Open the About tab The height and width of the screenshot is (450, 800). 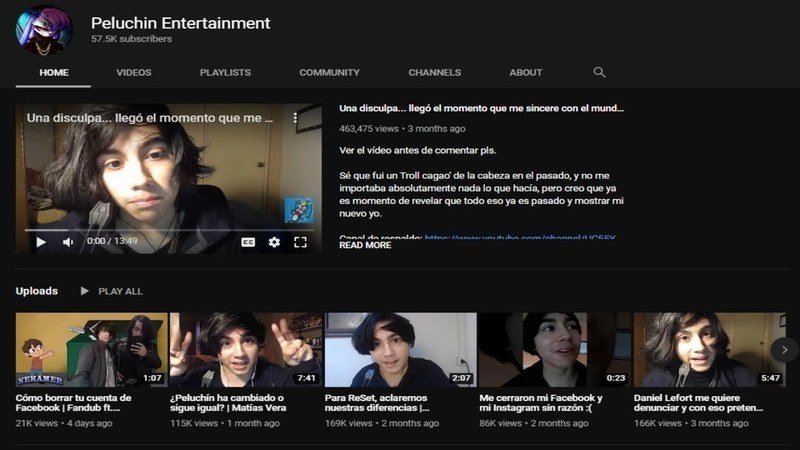[x=526, y=72]
